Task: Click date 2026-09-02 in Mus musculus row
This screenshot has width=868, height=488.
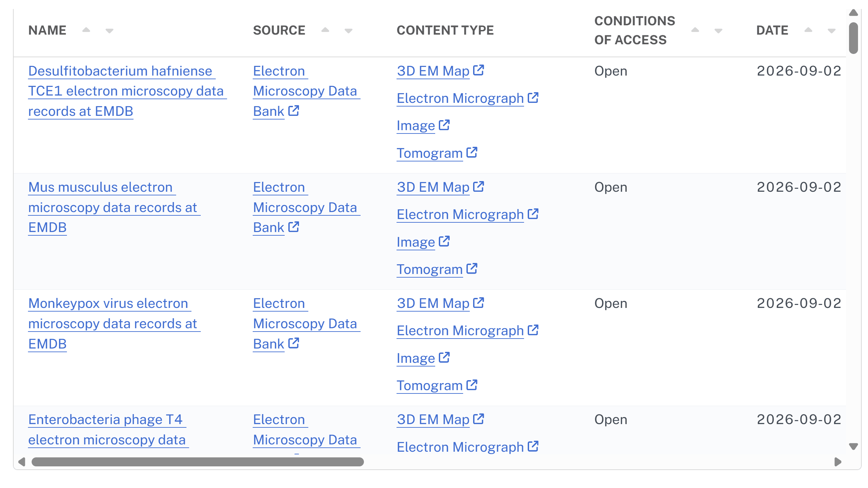Action: tap(799, 187)
